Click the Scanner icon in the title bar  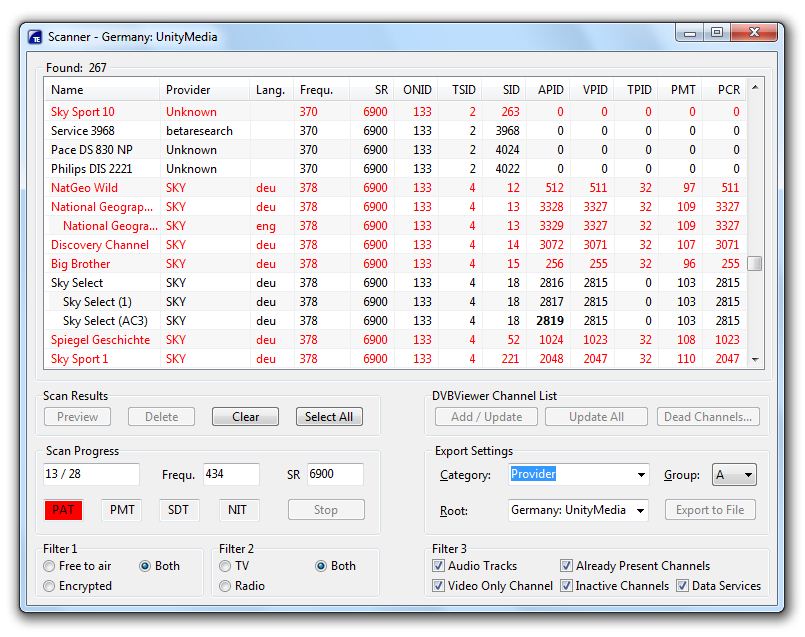click(34, 35)
